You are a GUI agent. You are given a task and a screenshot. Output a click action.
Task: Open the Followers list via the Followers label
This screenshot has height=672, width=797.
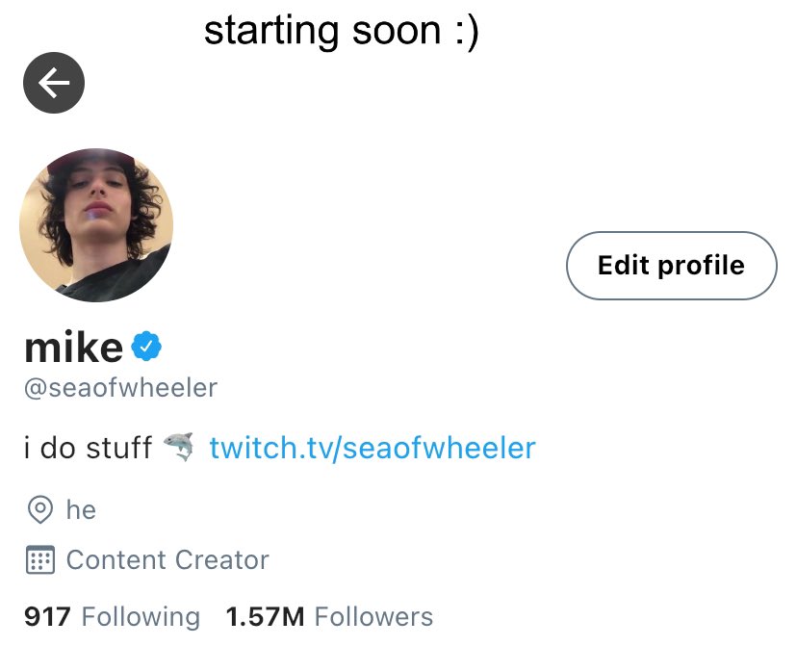coord(373,616)
